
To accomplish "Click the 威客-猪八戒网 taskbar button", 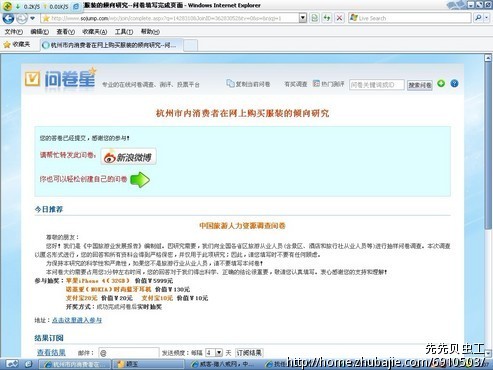I will click(223, 364).
